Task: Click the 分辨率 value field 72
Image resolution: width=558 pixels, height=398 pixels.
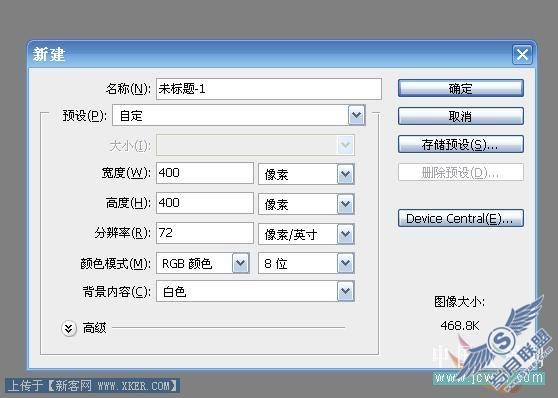Action: [x=205, y=233]
